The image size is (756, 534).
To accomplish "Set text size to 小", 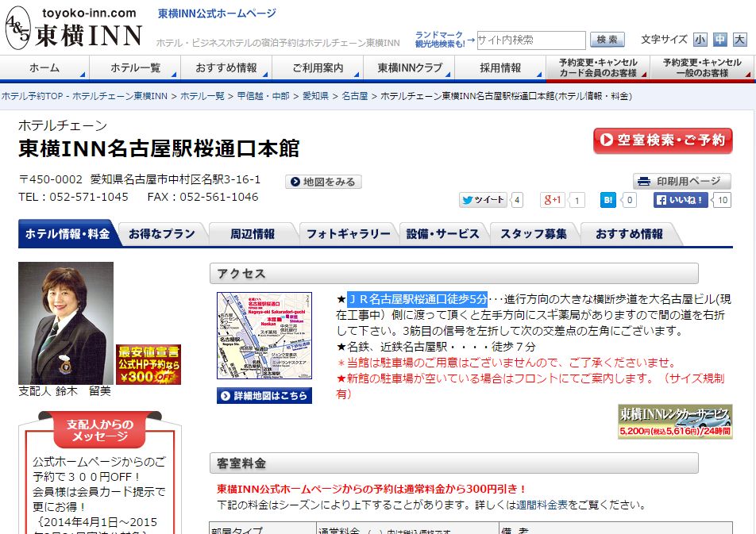I will click(x=700, y=40).
